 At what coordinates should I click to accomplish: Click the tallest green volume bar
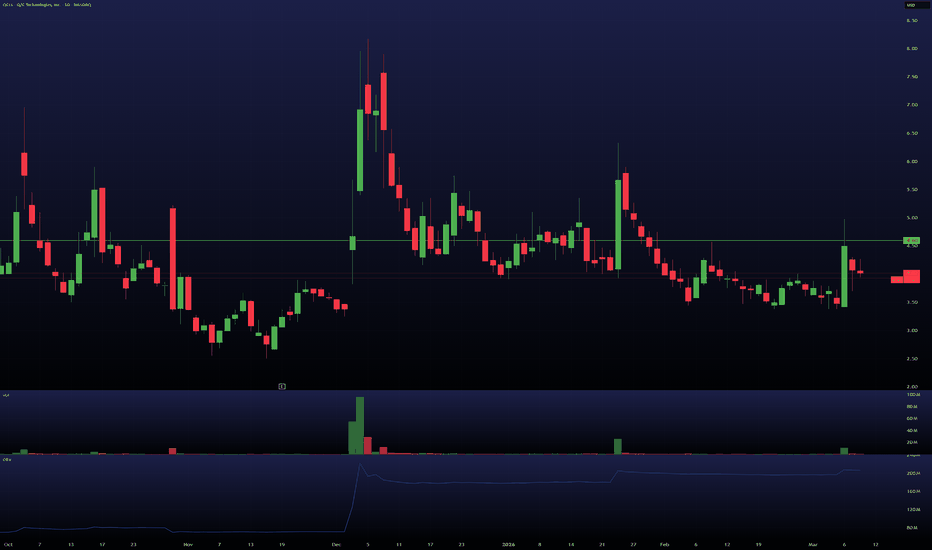click(360, 426)
